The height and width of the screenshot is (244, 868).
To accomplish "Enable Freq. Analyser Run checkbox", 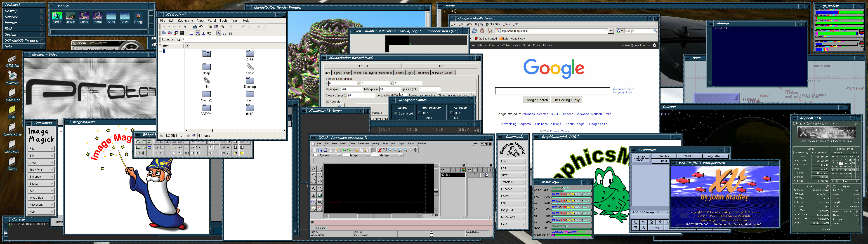I will tap(420, 113).
